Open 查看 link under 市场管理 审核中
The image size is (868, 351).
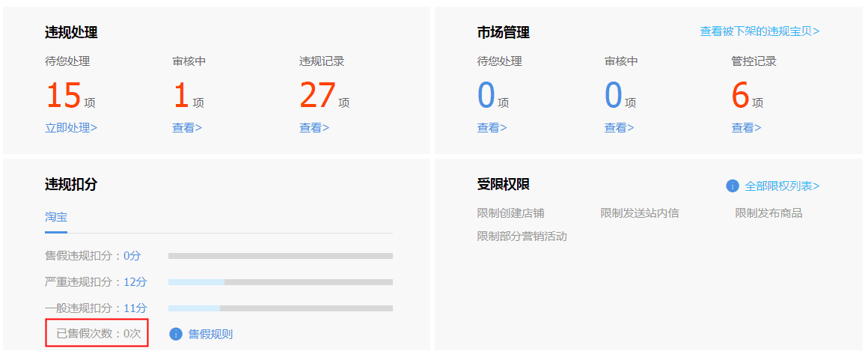point(620,128)
